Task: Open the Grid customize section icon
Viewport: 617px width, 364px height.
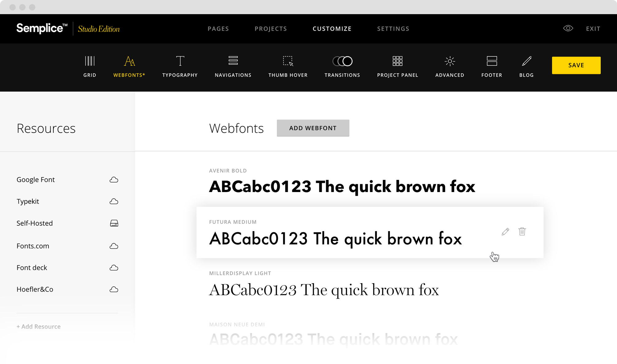Action: 90,61
